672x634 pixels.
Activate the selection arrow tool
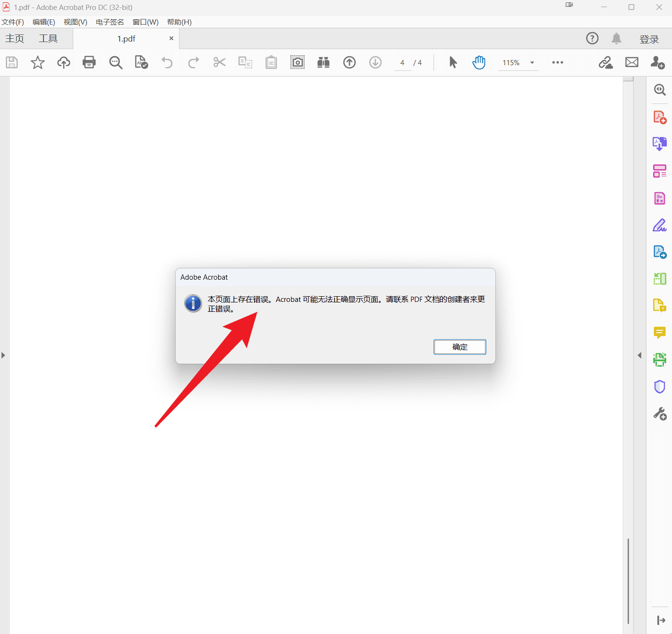coord(453,62)
